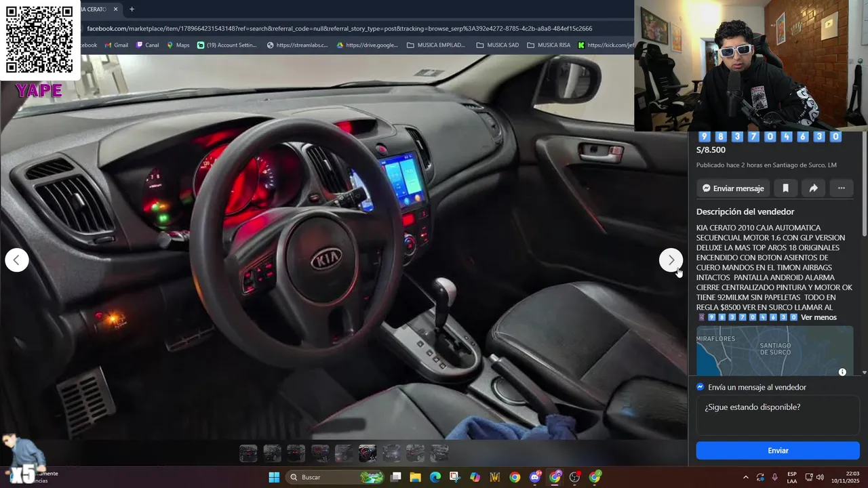Click the listing panel scrollbar down arrow
This screenshot has height=488, width=868.
(864, 372)
